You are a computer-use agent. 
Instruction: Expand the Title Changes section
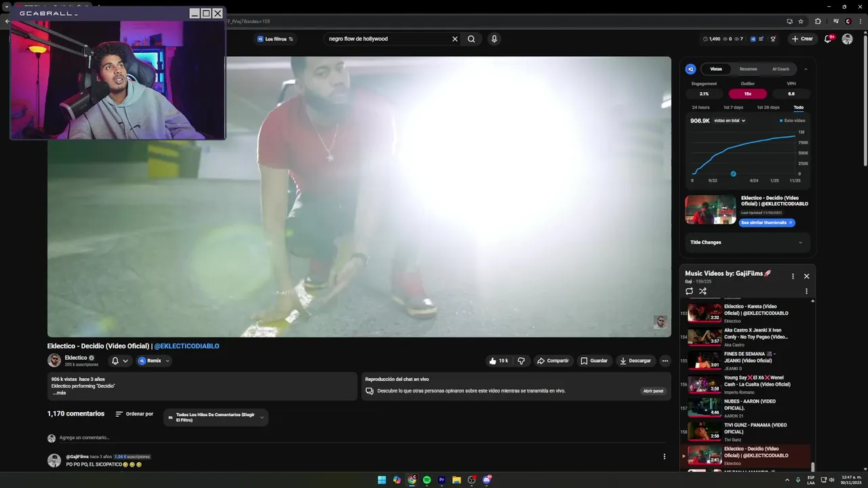pos(747,242)
